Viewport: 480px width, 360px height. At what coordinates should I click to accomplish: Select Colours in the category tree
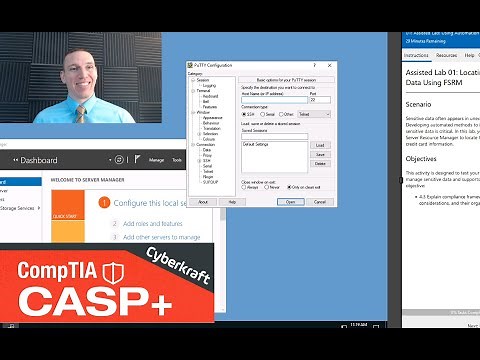[x=209, y=139]
